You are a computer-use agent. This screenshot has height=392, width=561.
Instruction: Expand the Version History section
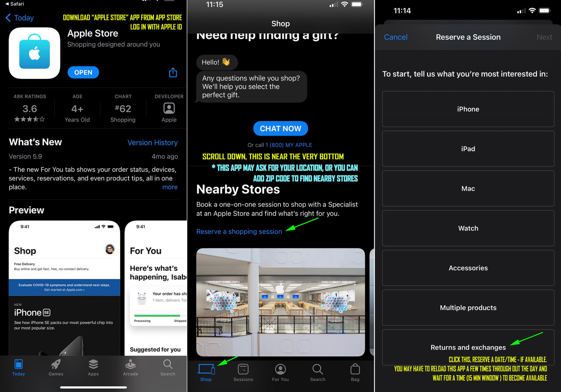(x=153, y=142)
